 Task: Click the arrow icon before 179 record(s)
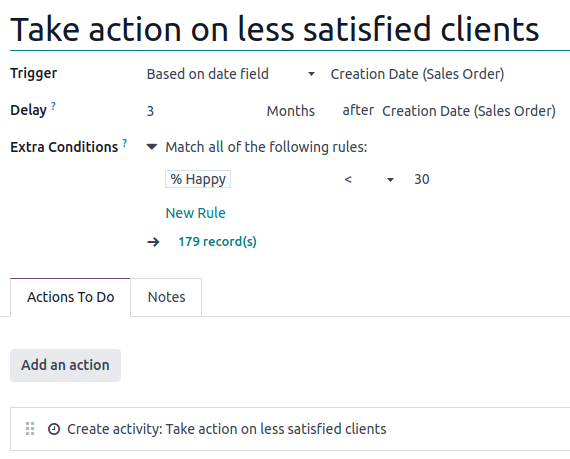pos(153,242)
